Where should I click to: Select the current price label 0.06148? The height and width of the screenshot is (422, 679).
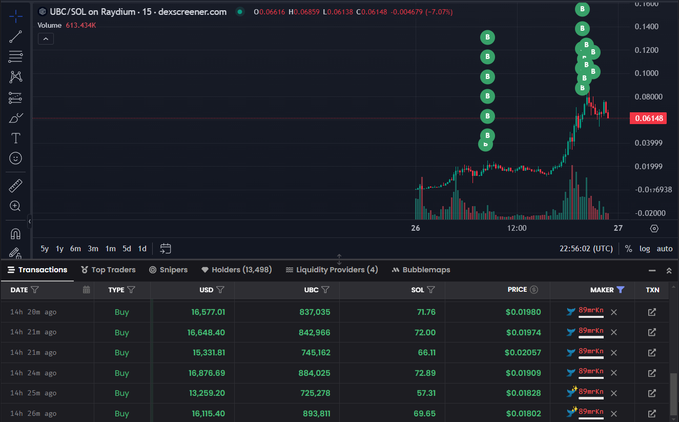[648, 118]
